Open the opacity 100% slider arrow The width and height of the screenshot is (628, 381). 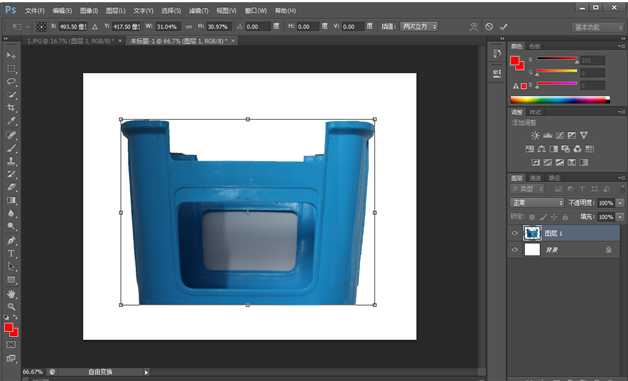(620, 203)
